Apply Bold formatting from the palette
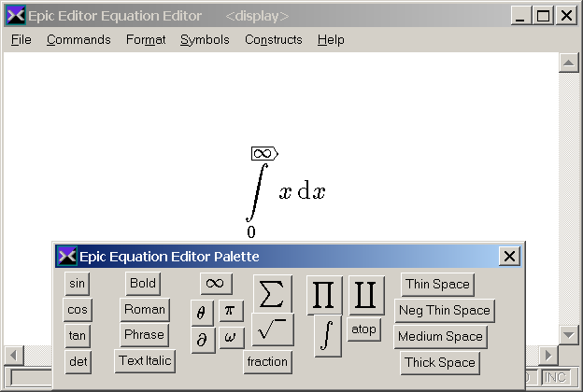This screenshot has width=583, height=392. pyautogui.click(x=143, y=284)
